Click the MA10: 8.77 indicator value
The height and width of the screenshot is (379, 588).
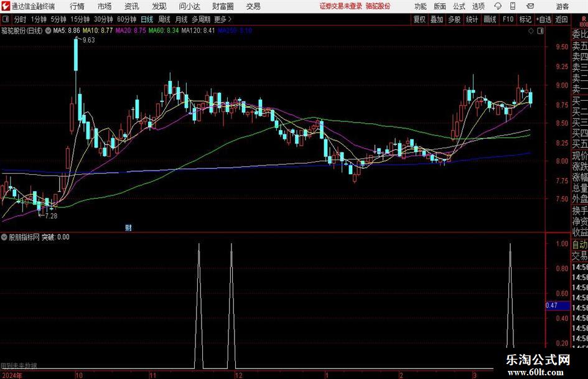point(98,30)
